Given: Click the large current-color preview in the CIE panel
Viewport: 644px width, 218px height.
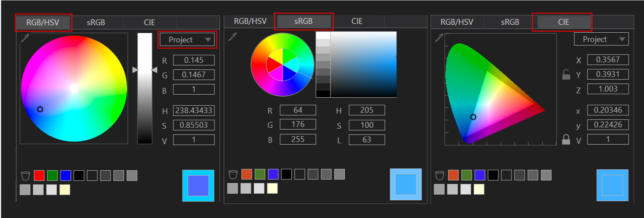Looking at the screenshot, I should point(612,185).
